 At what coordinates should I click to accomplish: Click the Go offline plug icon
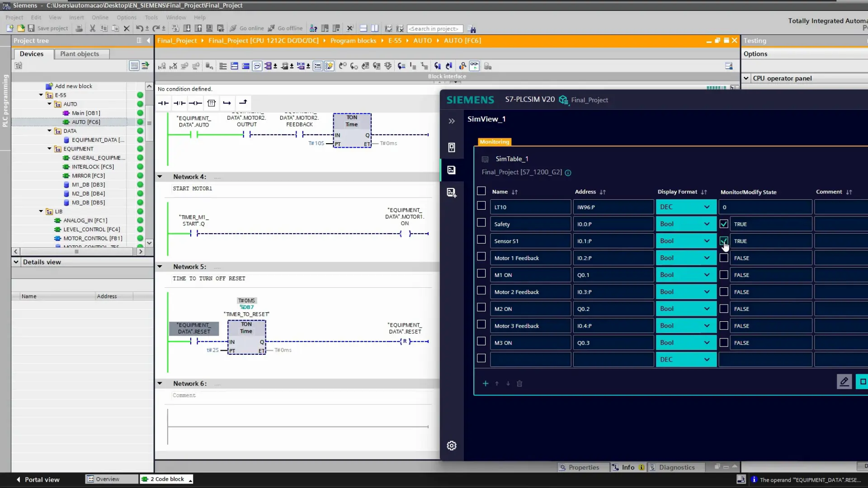(271, 28)
